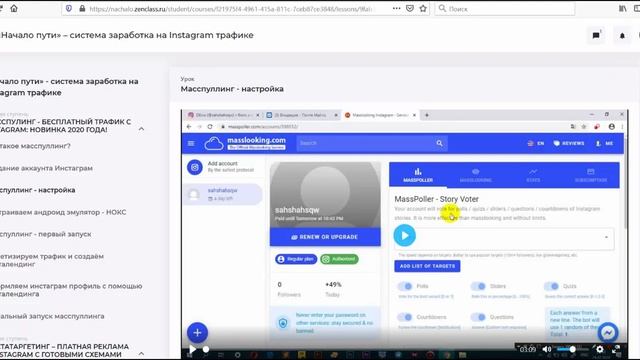
Task: Open the EN language selector
Action: 536,143
